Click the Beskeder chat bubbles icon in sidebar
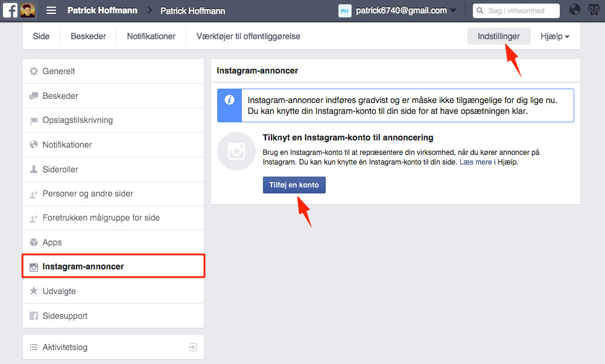 coord(34,96)
